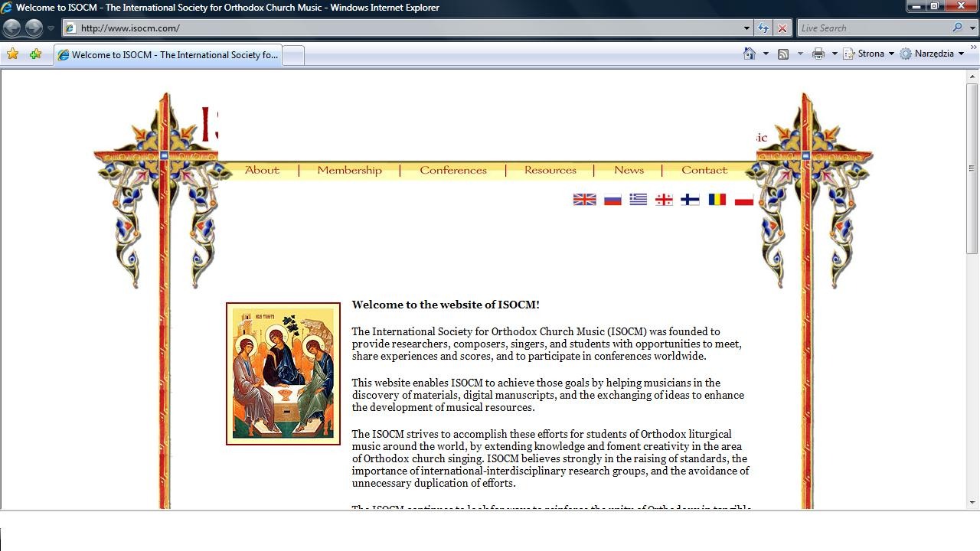Expand the toolbar overflow chevron
The height and width of the screenshot is (551, 980).
click(x=974, y=48)
